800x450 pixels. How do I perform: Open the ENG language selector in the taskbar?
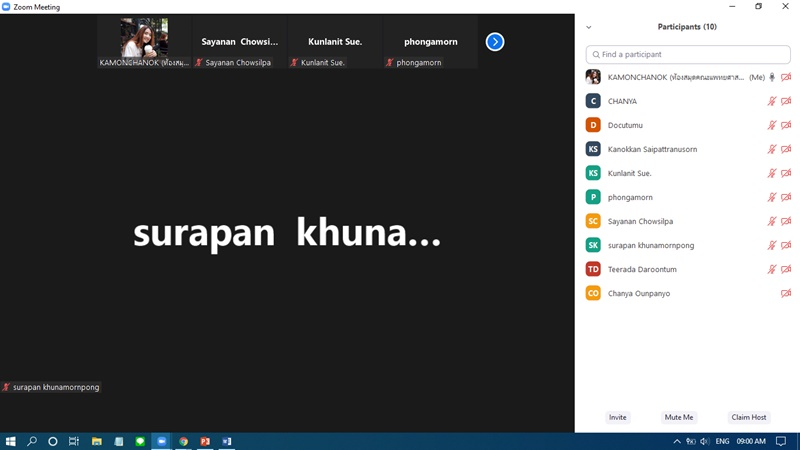click(x=722, y=441)
